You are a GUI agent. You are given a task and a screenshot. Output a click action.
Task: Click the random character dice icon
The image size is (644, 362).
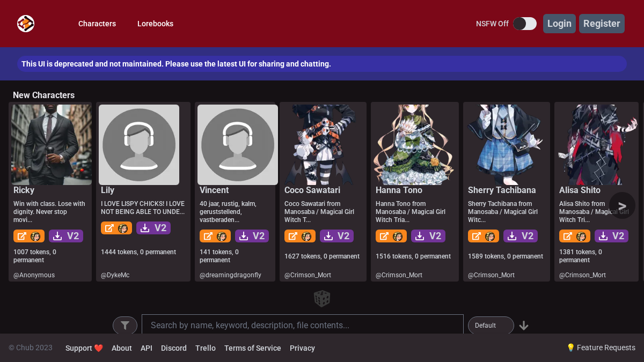pos(322,299)
